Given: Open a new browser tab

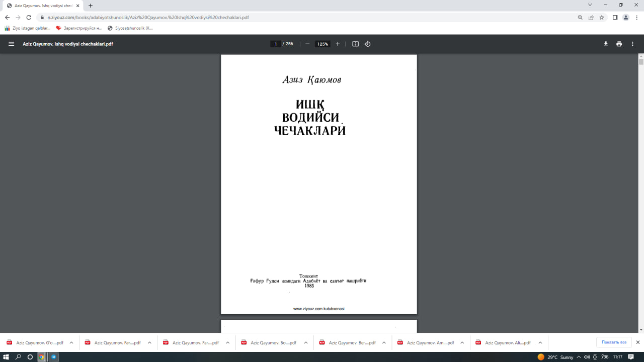Looking at the screenshot, I should [91, 6].
